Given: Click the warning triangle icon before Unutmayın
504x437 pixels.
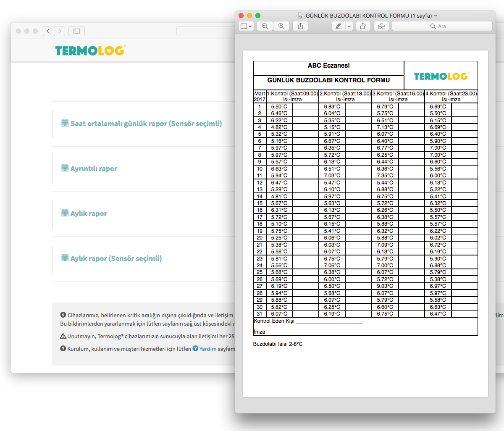Looking at the screenshot, I should pyautogui.click(x=63, y=336).
